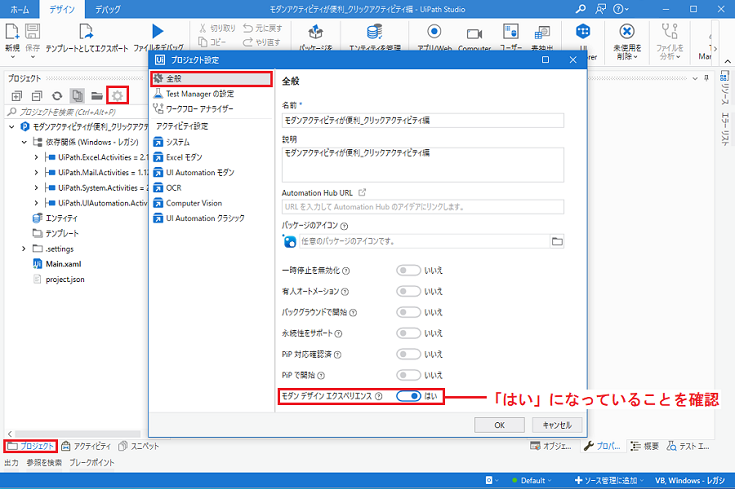735x489 pixels.
Task: Click the project search box
Action: tap(77, 112)
